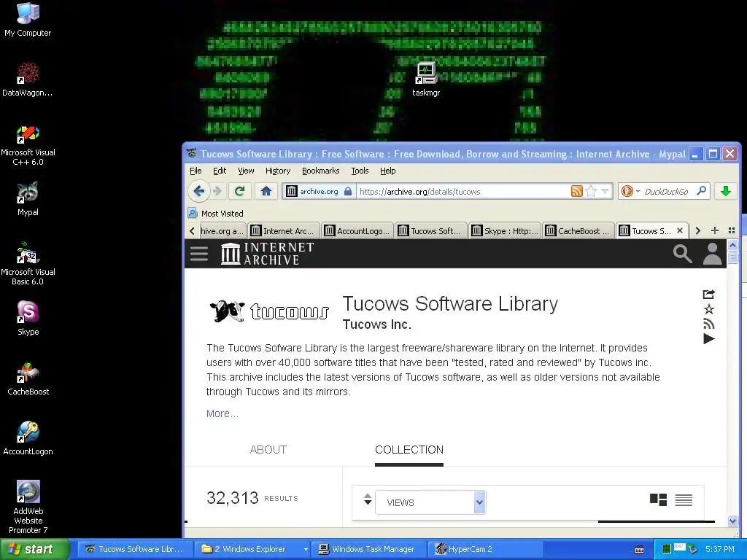Screen dimensions: 747x560
Task: Open the View menu
Action: click(x=246, y=171)
